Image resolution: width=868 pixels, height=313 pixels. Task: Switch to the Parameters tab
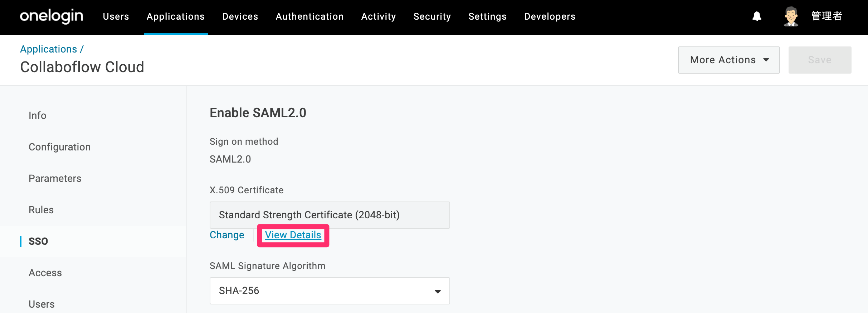(55, 178)
